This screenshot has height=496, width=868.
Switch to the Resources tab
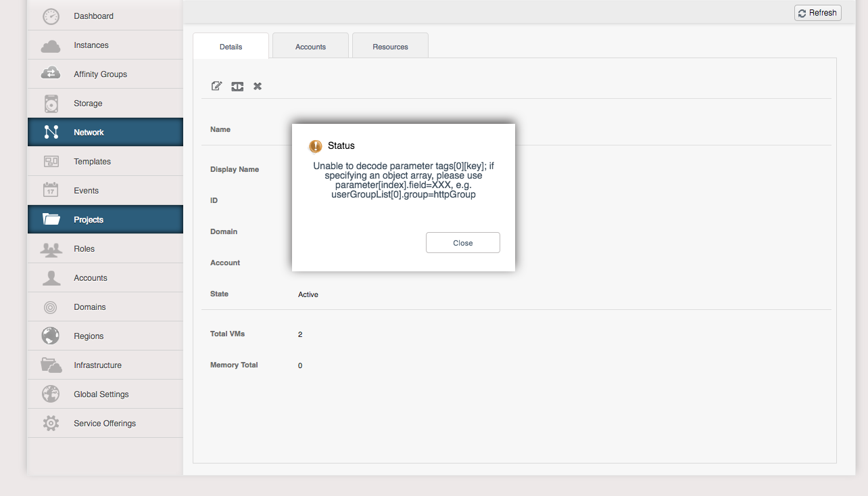click(390, 46)
